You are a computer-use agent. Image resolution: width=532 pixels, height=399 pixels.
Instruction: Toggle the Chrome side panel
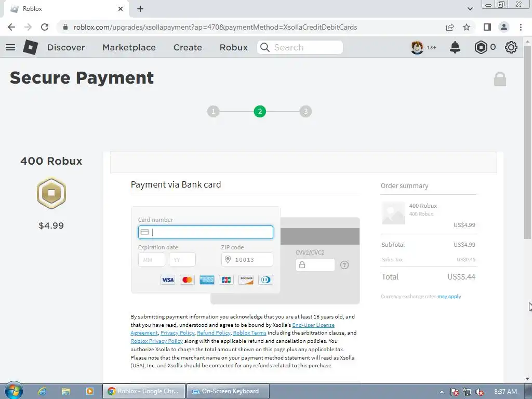(x=487, y=27)
